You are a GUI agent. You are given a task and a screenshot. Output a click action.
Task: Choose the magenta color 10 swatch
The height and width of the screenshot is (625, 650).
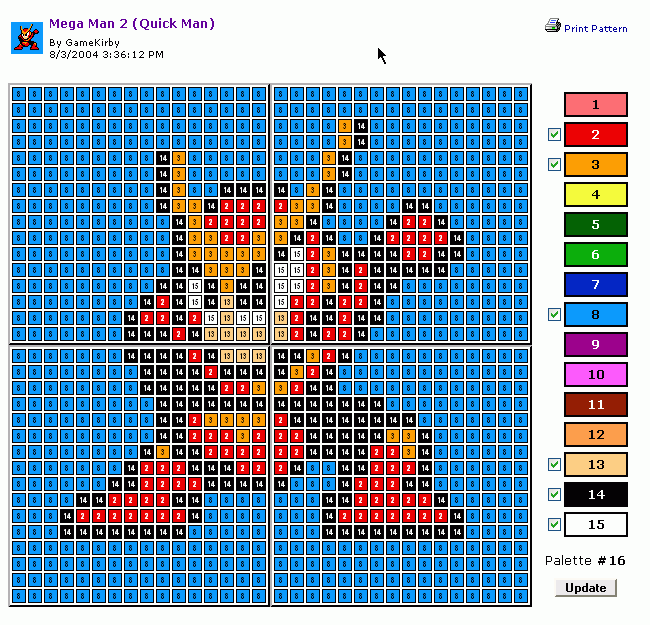pyautogui.click(x=596, y=374)
